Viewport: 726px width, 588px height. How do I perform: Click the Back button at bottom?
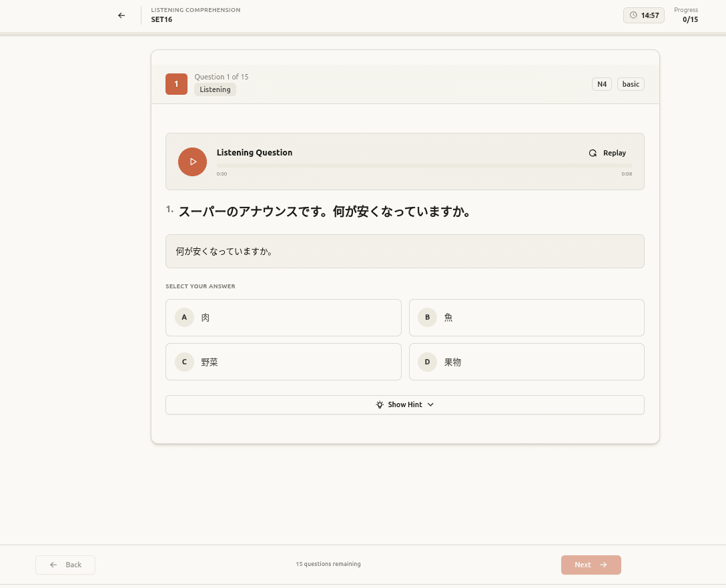pos(65,565)
